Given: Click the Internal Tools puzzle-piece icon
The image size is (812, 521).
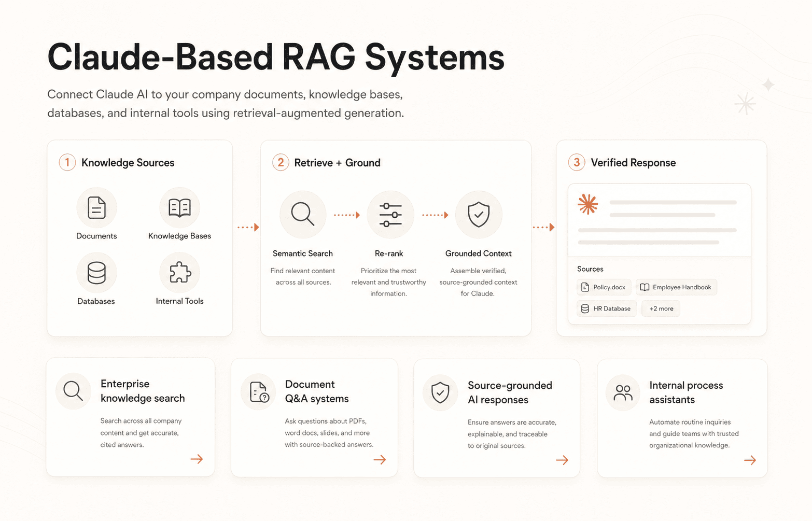Looking at the screenshot, I should 180,272.
